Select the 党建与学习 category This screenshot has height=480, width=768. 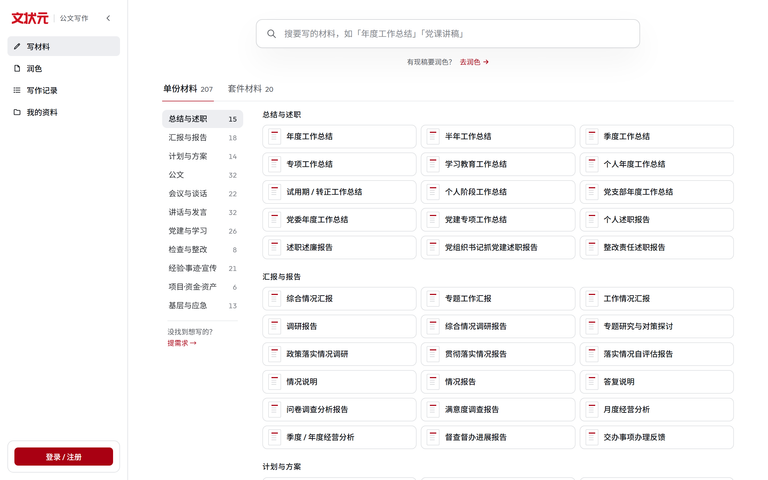coord(202,231)
